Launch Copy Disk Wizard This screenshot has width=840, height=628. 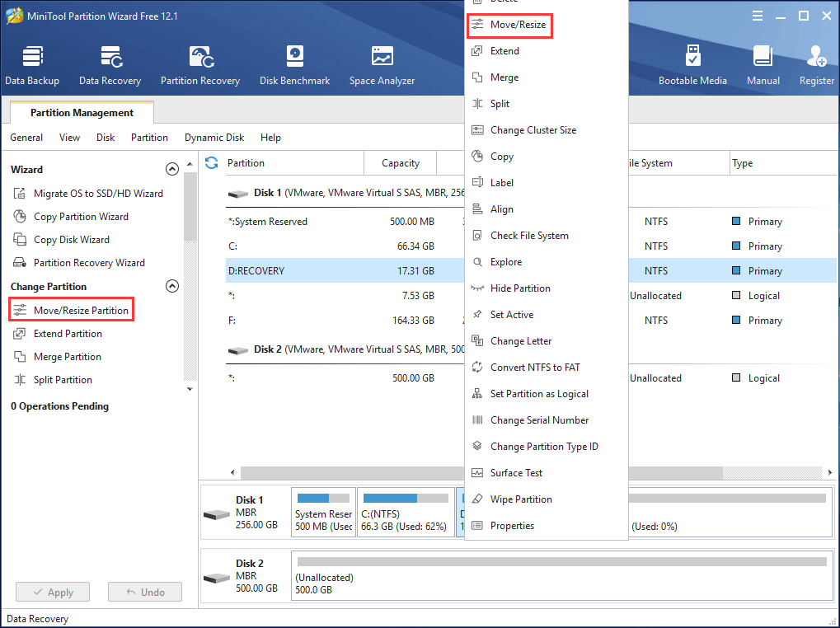61,239
